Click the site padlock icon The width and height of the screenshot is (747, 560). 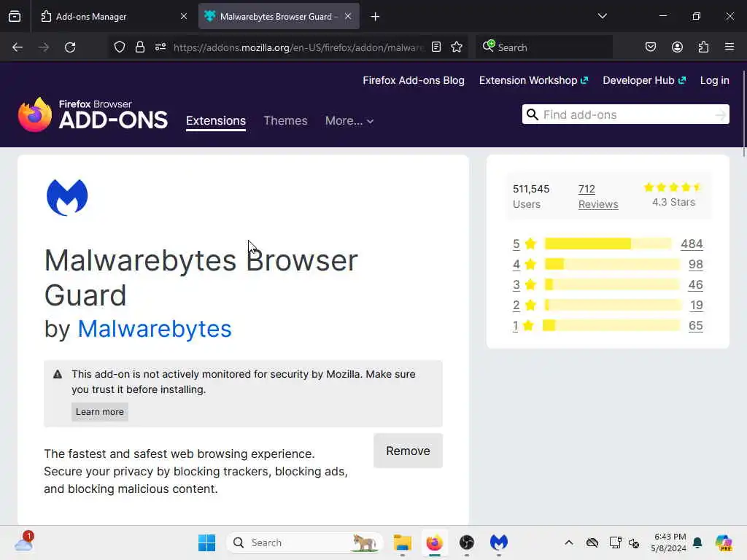coord(139,47)
